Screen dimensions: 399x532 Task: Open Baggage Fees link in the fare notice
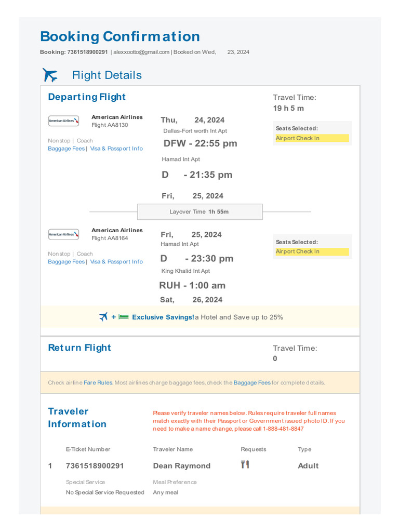click(252, 383)
